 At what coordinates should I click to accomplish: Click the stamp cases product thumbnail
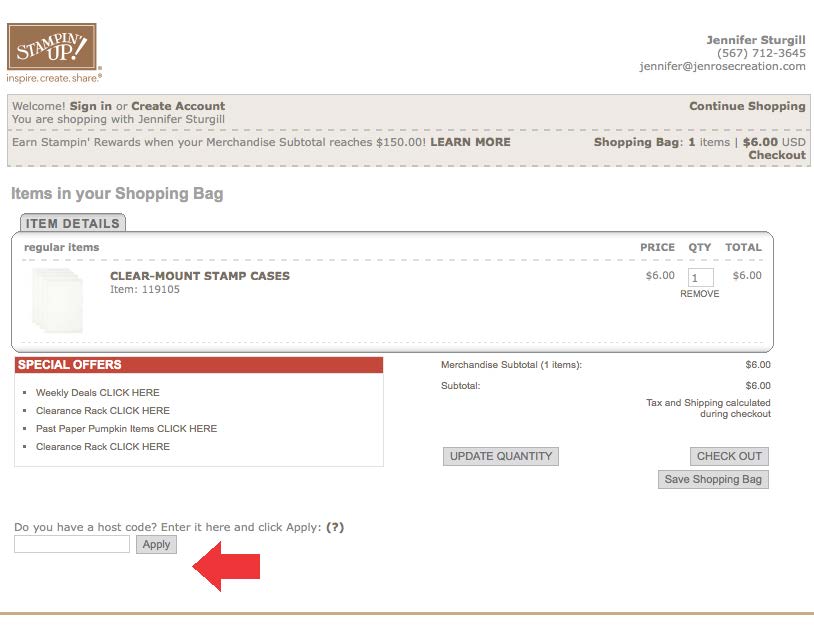tap(57, 300)
